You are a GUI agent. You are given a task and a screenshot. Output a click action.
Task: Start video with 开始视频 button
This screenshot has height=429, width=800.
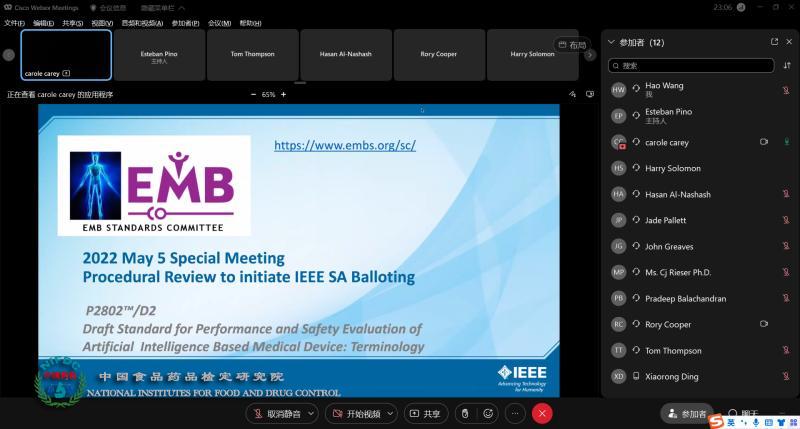[x=357, y=414]
